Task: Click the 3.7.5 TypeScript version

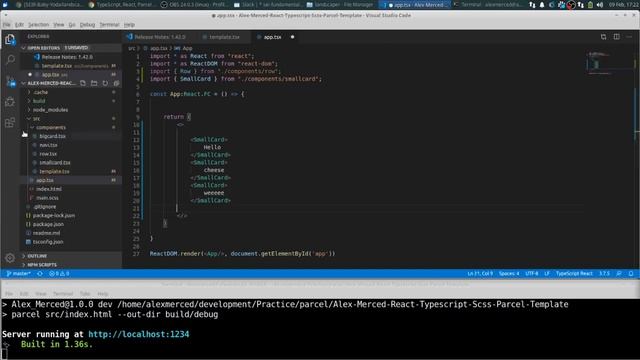Action: (604, 273)
